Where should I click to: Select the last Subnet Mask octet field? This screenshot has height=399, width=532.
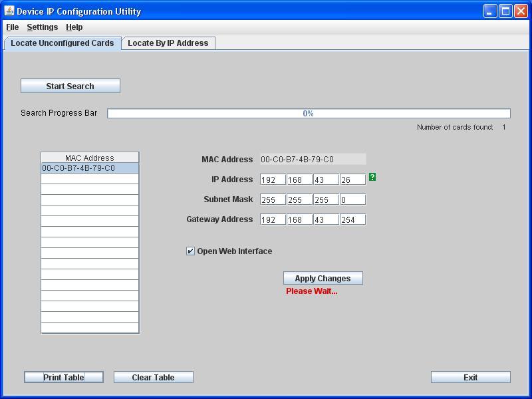353,198
